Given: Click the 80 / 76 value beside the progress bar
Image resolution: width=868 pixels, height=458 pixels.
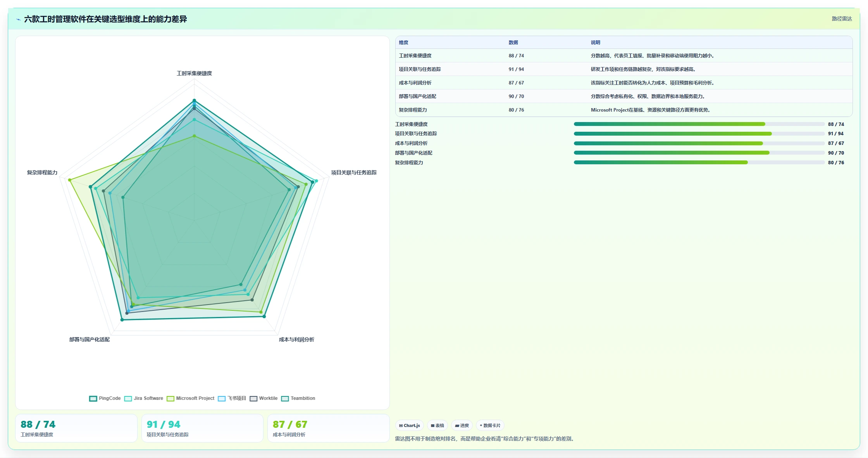Looking at the screenshot, I should coord(836,163).
